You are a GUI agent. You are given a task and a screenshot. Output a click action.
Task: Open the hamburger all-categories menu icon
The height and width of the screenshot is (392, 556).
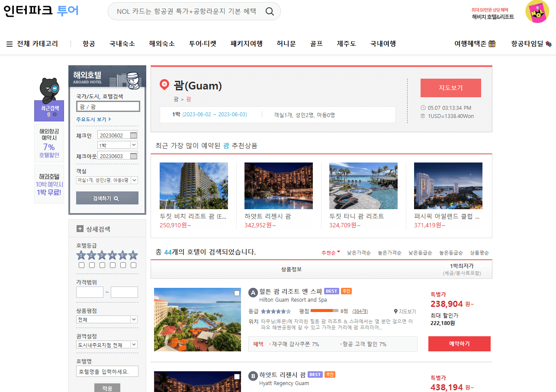10,44
